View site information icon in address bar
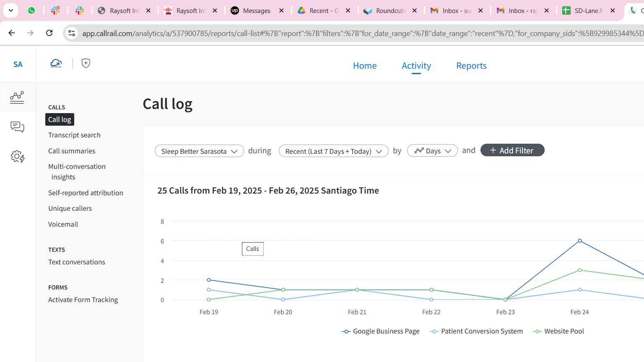The width and height of the screenshot is (644, 362). point(72,33)
